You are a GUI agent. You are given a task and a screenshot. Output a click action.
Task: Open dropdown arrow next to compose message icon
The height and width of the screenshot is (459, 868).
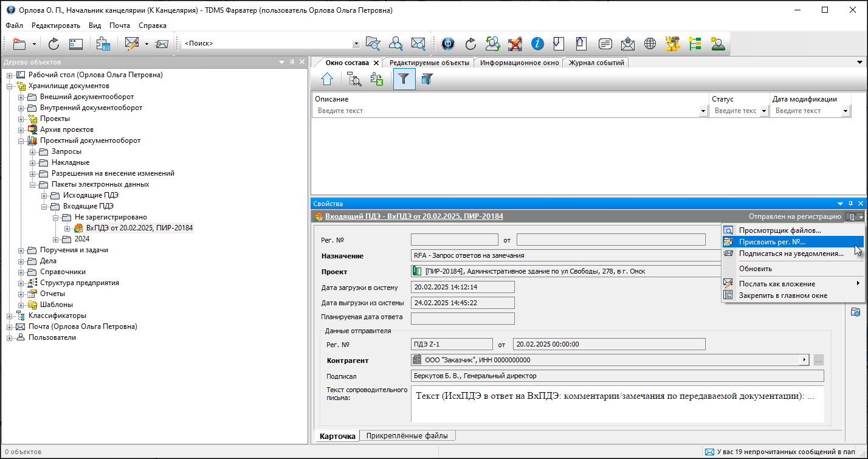click(146, 44)
